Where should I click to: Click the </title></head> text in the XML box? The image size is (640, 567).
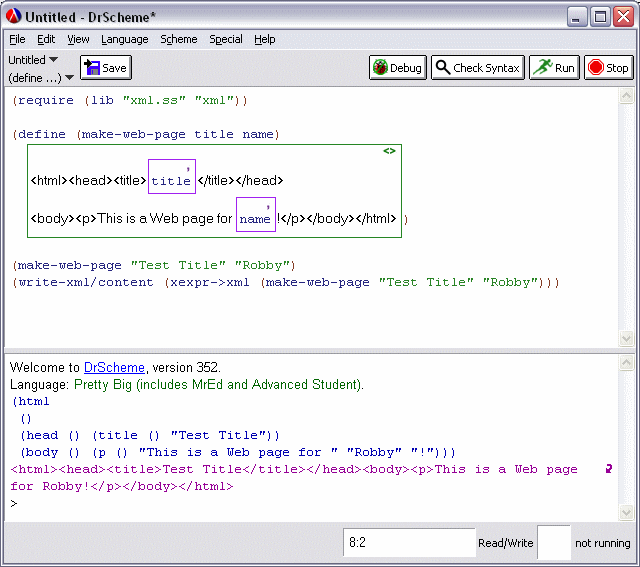click(240, 180)
